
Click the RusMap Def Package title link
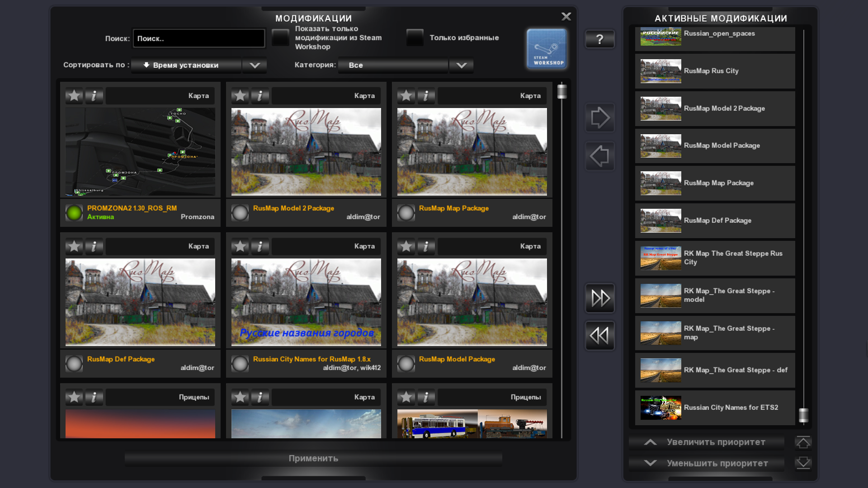[121, 359]
